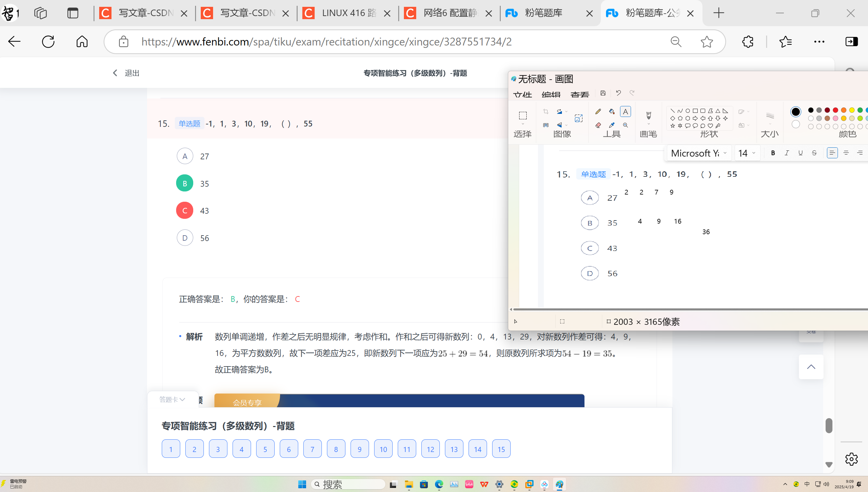Screen dimensions: 868x492
Task: Click the browser address bar URL
Action: coord(327,42)
